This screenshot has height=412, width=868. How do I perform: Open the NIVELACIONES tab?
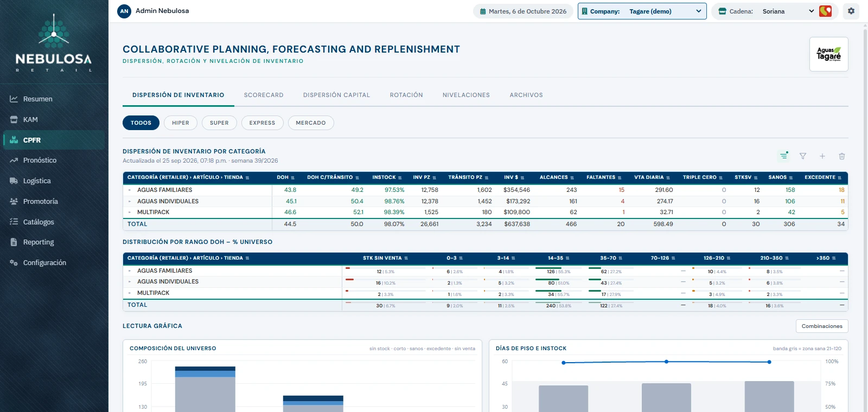click(x=466, y=95)
